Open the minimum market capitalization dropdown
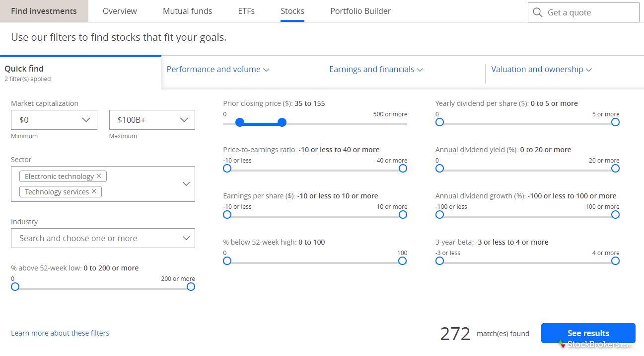 (54, 120)
